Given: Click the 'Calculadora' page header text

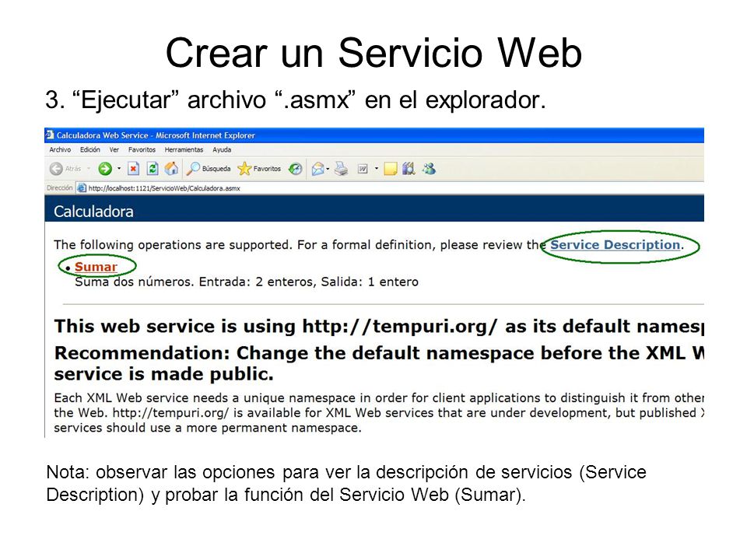Looking at the screenshot, I should pyautogui.click(x=93, y=212).
